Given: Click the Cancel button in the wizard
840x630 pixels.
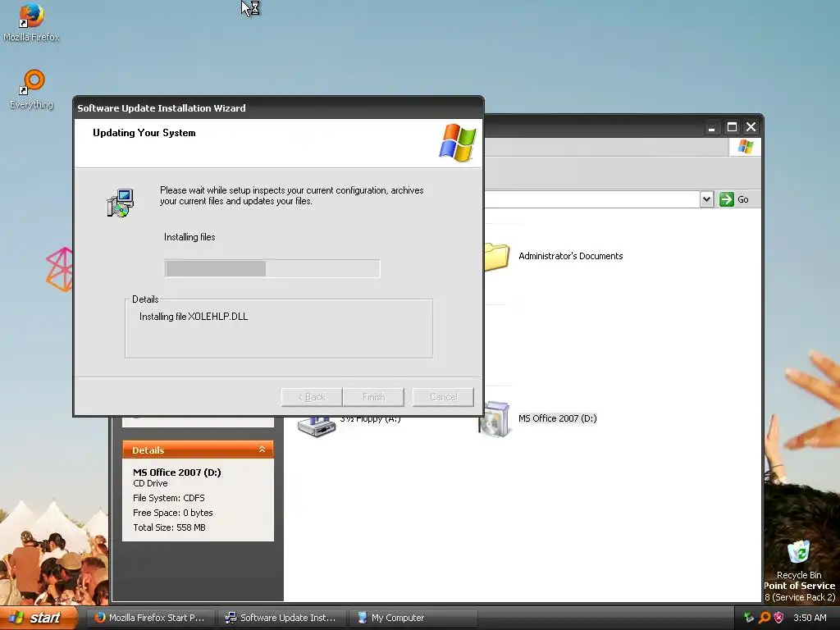Looking at the screenshot, I should pyautogui.click(x=443, y=397).
